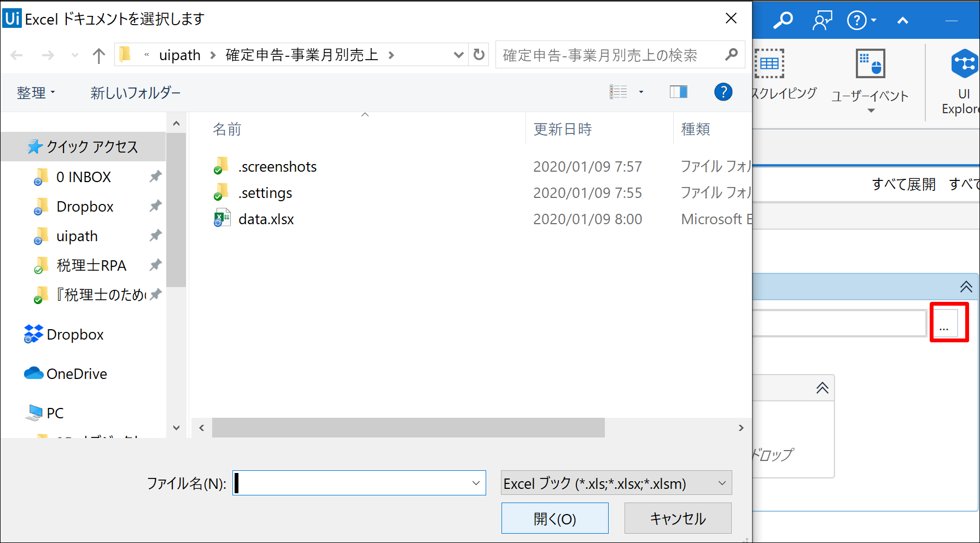Click スクレイピング ribbon icon in UiPath
This screenshot has height=543, width=980.
click(x=769, y=63)
